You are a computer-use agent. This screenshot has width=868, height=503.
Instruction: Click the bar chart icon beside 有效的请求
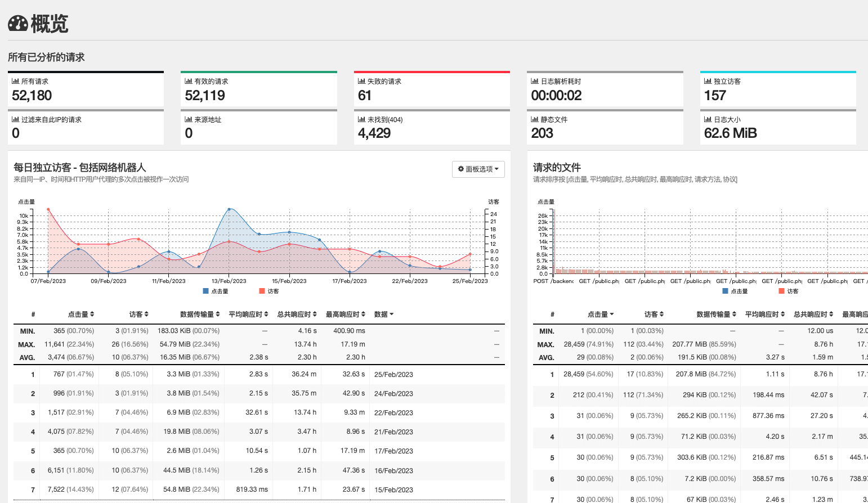tap(189, 81)
